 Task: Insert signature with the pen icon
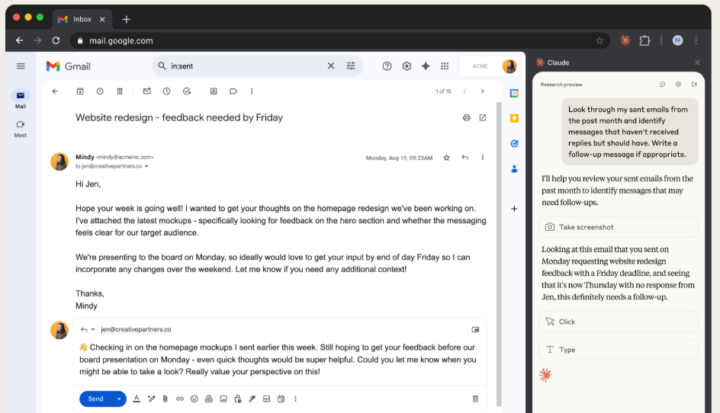pos(252,399)
